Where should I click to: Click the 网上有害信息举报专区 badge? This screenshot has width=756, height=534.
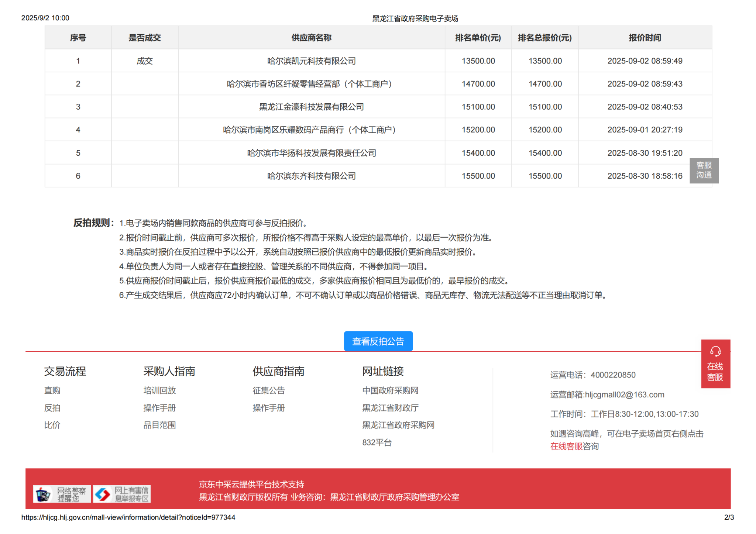[122, 494]
